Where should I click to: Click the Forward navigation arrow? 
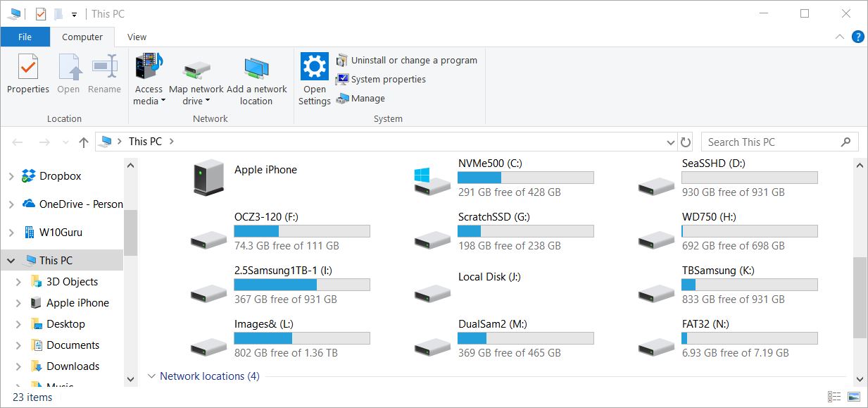point(44,142)
